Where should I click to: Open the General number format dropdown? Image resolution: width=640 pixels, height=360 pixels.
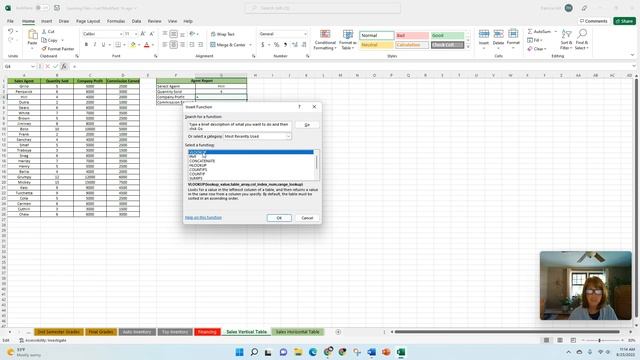[x=305, y=34]
